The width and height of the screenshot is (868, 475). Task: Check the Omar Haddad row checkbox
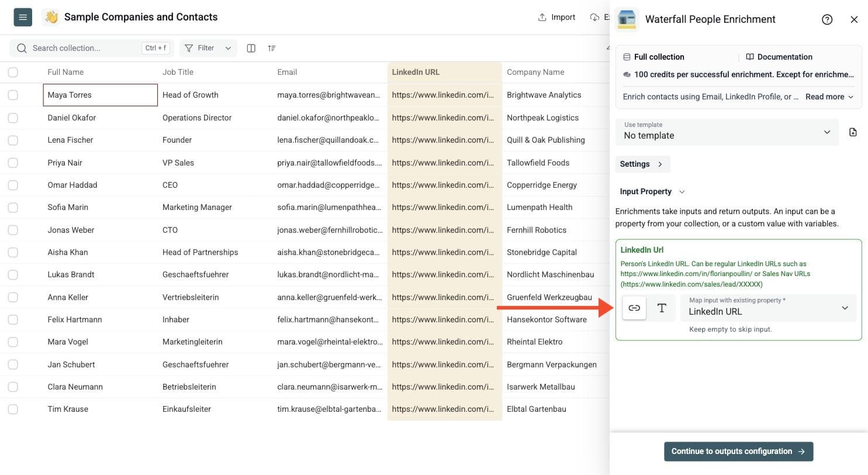13,185
